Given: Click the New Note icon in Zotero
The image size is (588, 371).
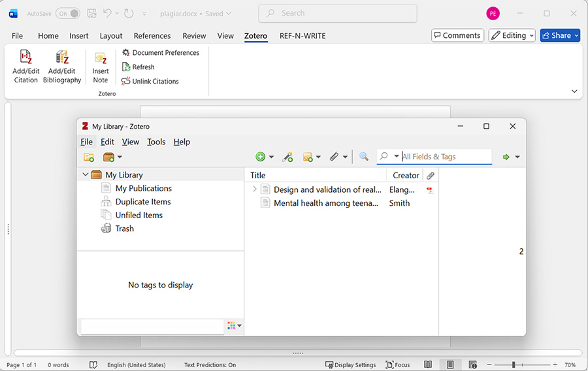Looking at the screenshot, I should (308, 157).
